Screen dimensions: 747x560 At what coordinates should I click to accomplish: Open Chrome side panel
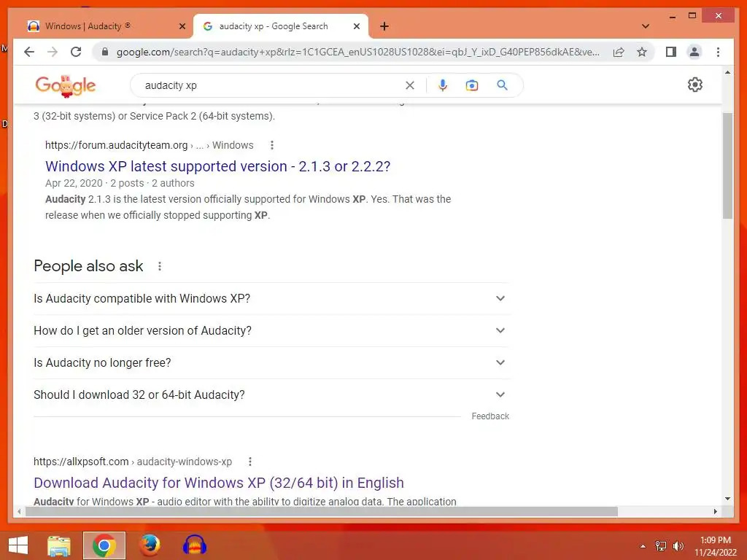671,52
